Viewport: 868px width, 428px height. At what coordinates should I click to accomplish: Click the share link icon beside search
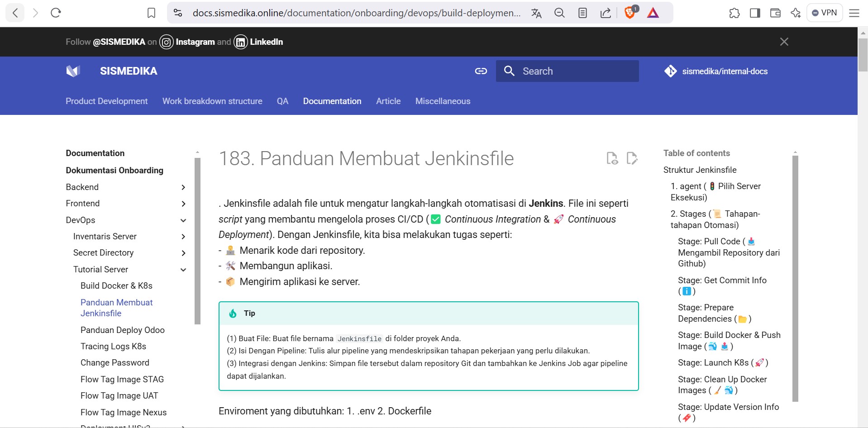(x=481, y=71)
